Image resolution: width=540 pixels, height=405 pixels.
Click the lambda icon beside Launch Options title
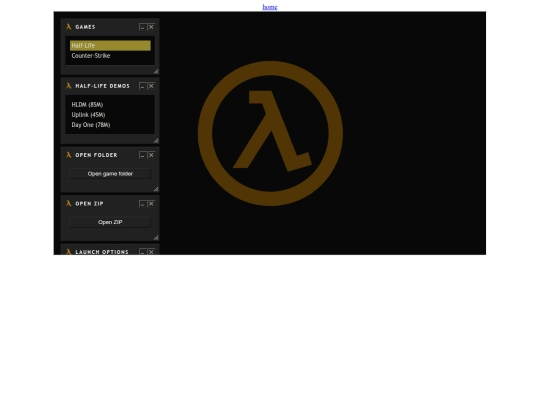coord(69,252)
